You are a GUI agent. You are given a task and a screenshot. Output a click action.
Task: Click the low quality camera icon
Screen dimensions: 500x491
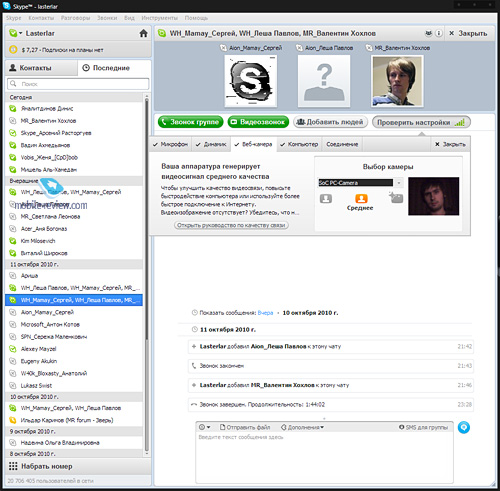pyautogui.click(x=326, y=199)
